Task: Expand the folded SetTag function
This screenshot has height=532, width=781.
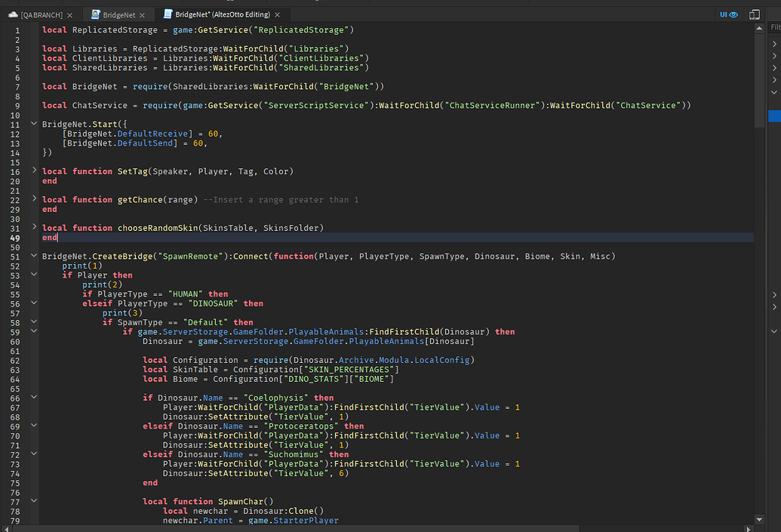Action: pos(34,171)
